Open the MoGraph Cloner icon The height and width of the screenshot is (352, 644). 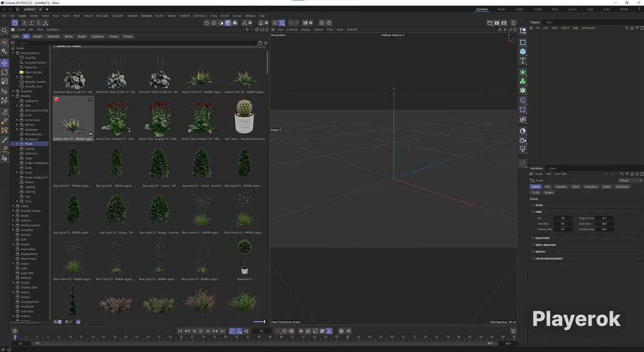point(523,81)
